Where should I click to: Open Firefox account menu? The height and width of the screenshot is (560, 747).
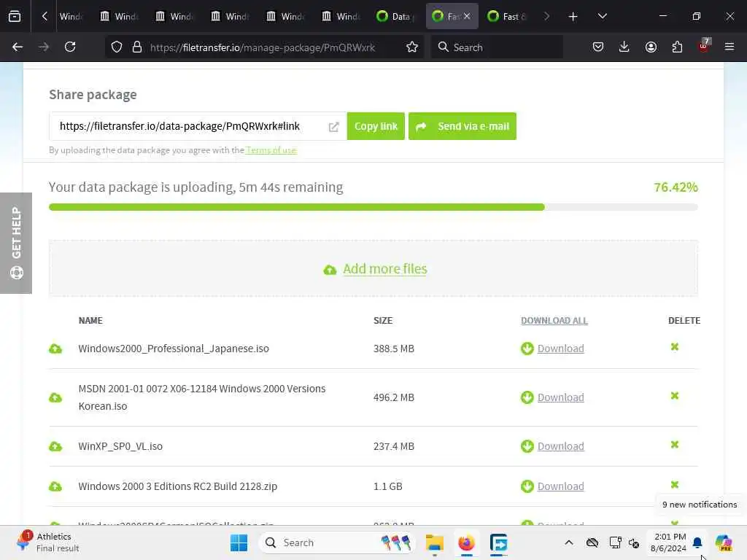651,47
